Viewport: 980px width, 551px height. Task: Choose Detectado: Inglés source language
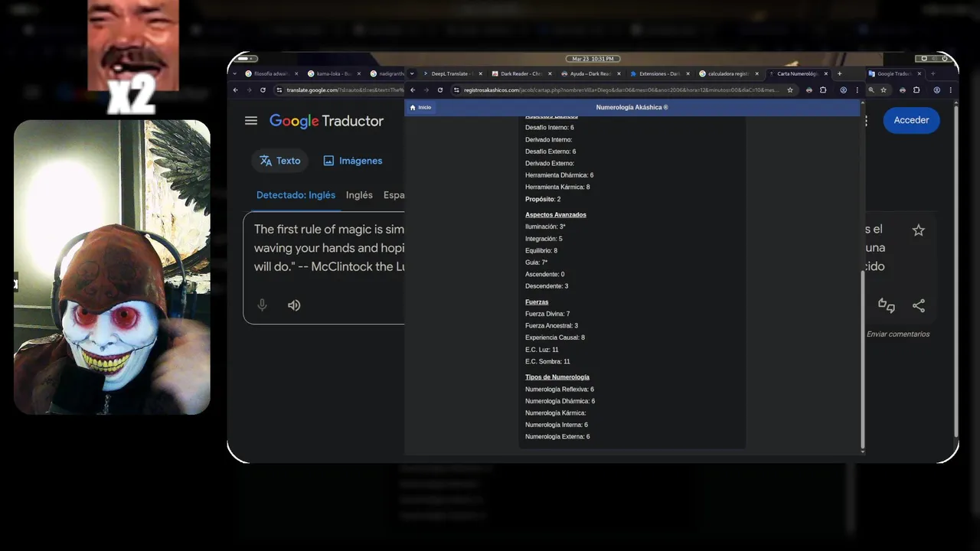click(x=296, y=195)
